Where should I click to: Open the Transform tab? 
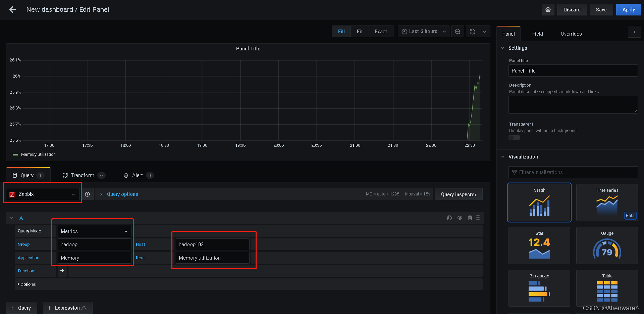(84, 175)
